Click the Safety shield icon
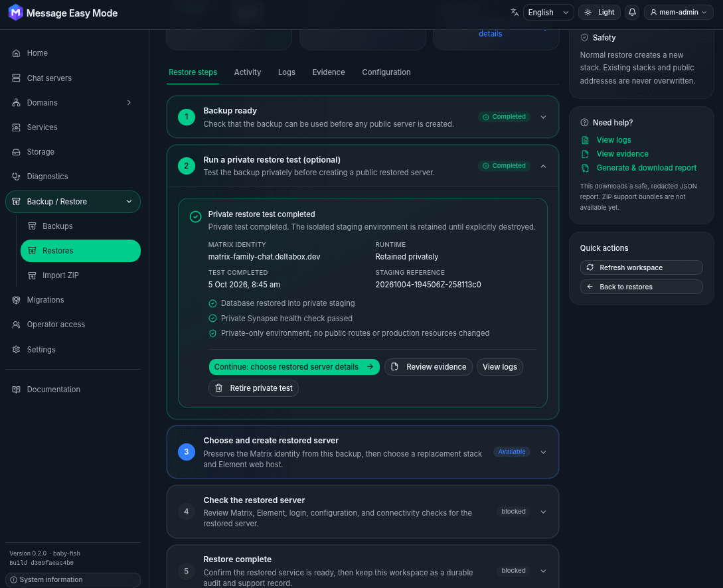The image size is (723, 588). click(x=584, y=38)
